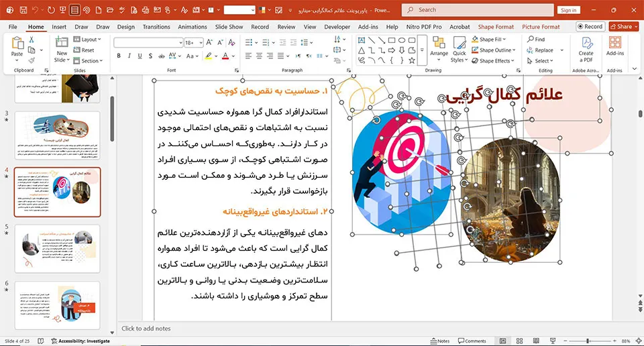The height and width of the screenshot is (346, 644).
Task: Fit slide to current window icon
Action: 639,341
